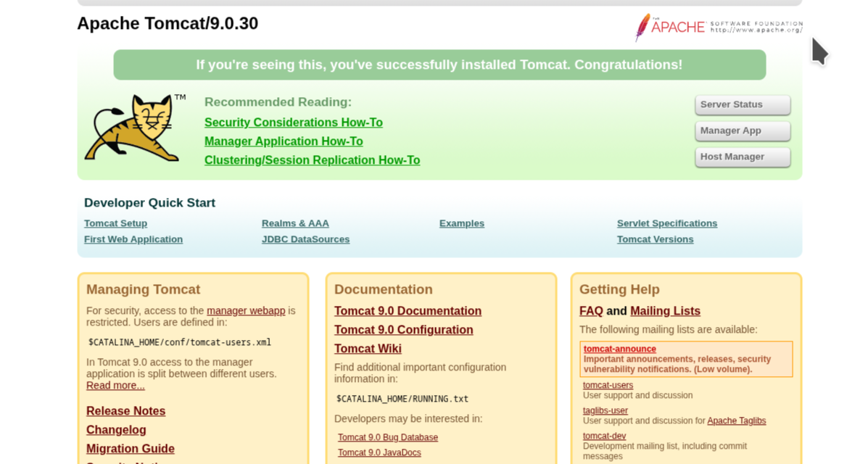Click the Apache Software Foundation feather logo
Image resolution: width=868 pixels, height=464 pixels.
tap(719, 27)
